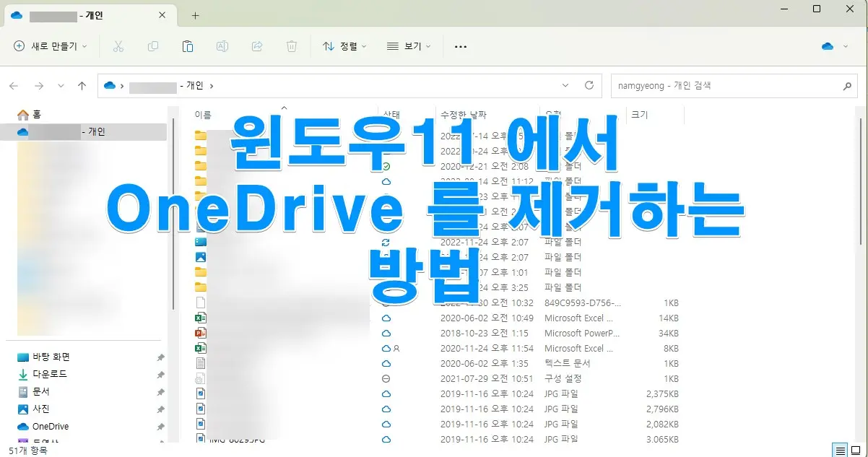Select the Rename icon
The height and width of the screenshot is (457, 868).
click(222, 46)
